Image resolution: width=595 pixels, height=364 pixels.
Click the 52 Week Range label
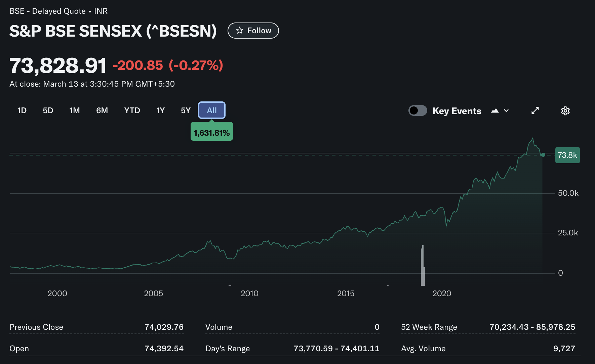tap(429, 327)
